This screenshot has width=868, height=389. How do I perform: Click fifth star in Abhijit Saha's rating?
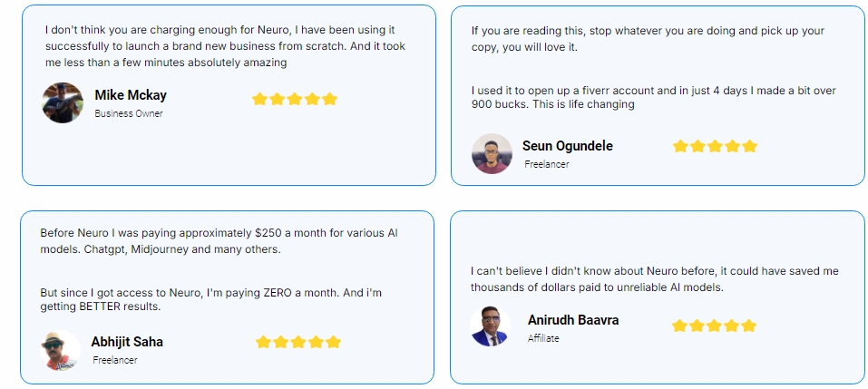click(333, 342)
